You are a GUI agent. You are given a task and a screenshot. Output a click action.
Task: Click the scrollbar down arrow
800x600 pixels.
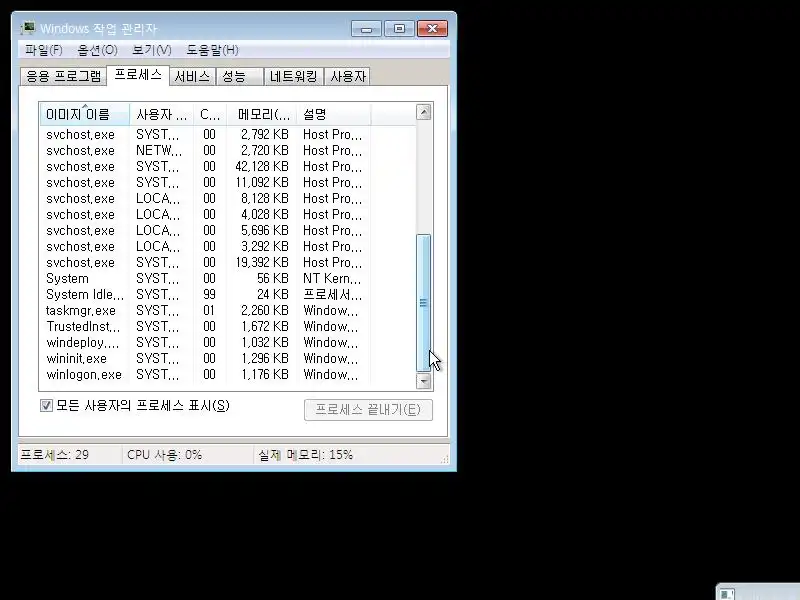pyautogui.click(x=423, y=381)
